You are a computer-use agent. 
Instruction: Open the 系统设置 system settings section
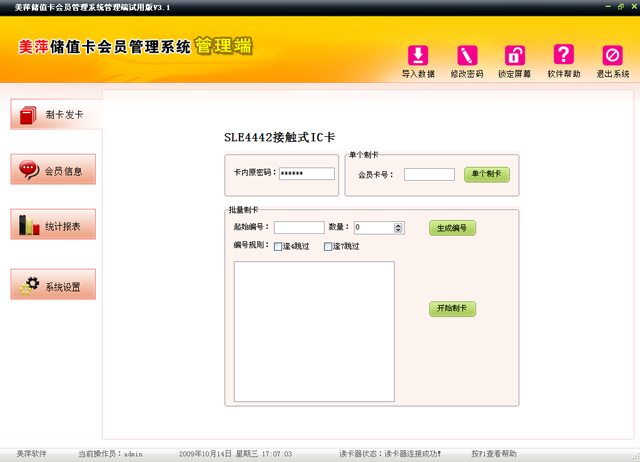point(54,286)
